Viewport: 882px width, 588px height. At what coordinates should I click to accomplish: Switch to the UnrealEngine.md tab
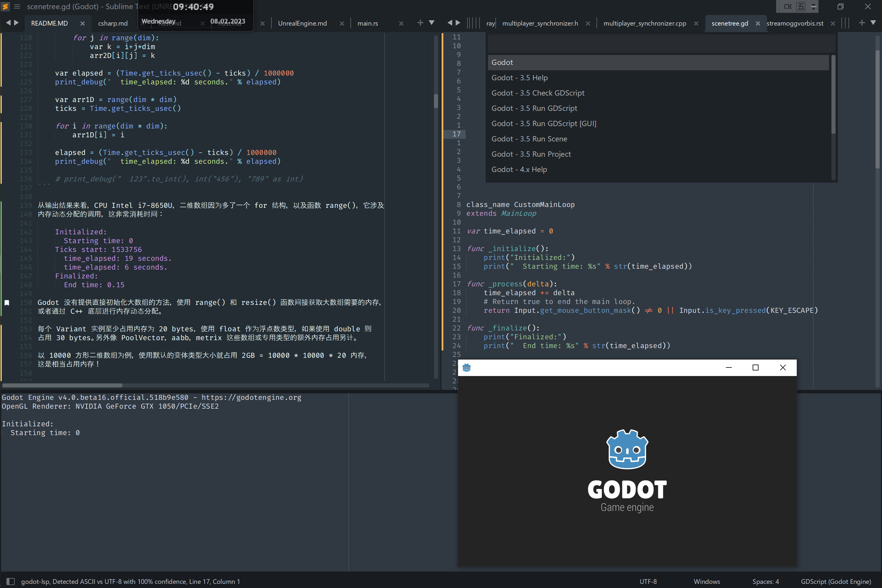pyautogui.click(x=302, y=23)
